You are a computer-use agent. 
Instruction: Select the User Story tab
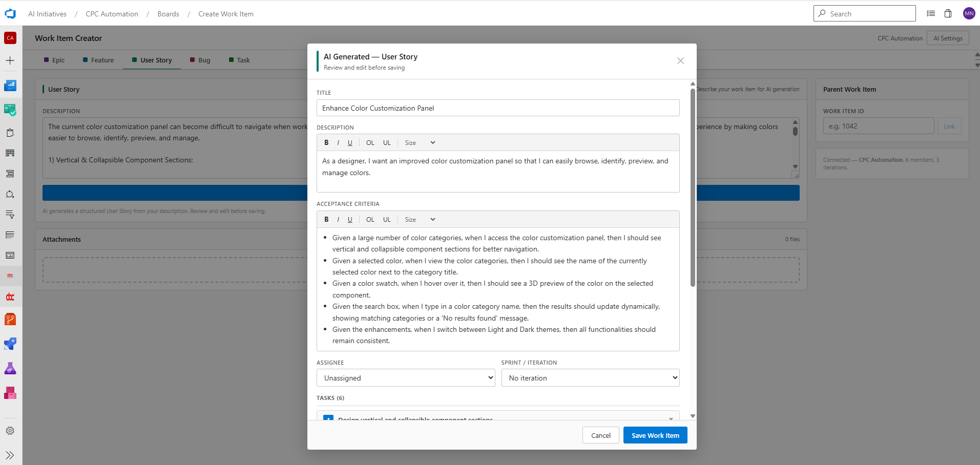(152, 60)
